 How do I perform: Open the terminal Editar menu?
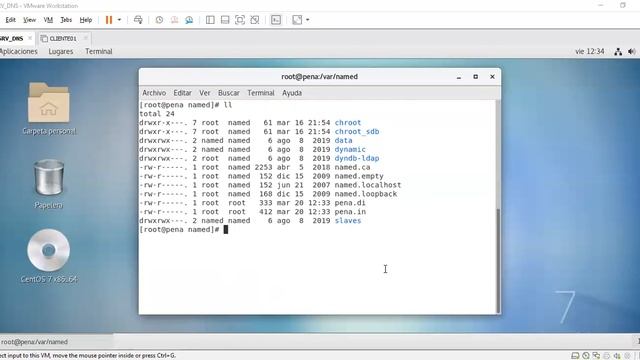tap(182, 93)
